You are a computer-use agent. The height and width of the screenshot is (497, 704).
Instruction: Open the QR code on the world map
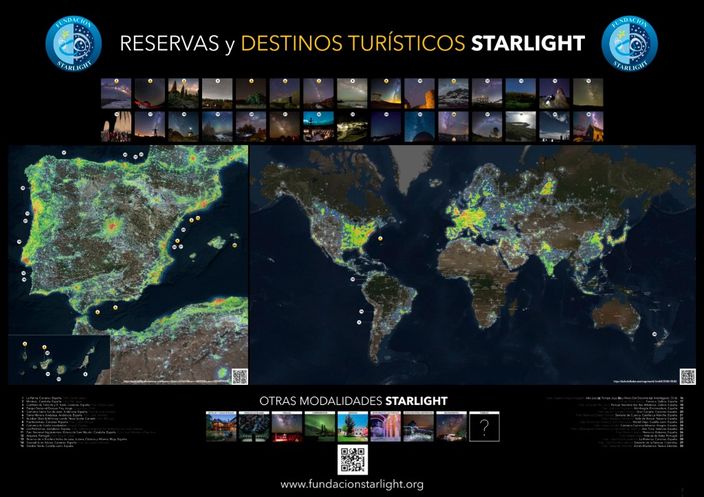click(687, 376)
